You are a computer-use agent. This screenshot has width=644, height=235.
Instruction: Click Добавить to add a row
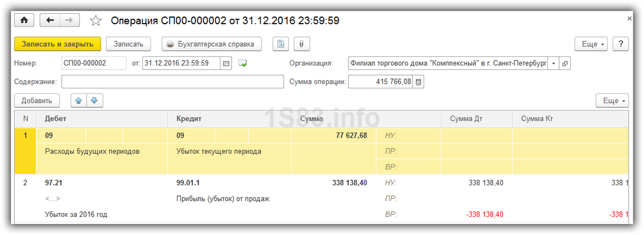coord(37,101)
